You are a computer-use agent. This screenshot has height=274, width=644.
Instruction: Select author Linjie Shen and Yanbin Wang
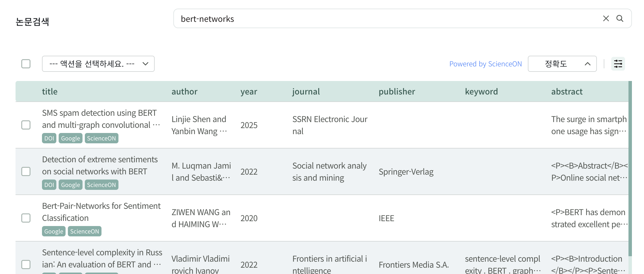coord(200,125)
